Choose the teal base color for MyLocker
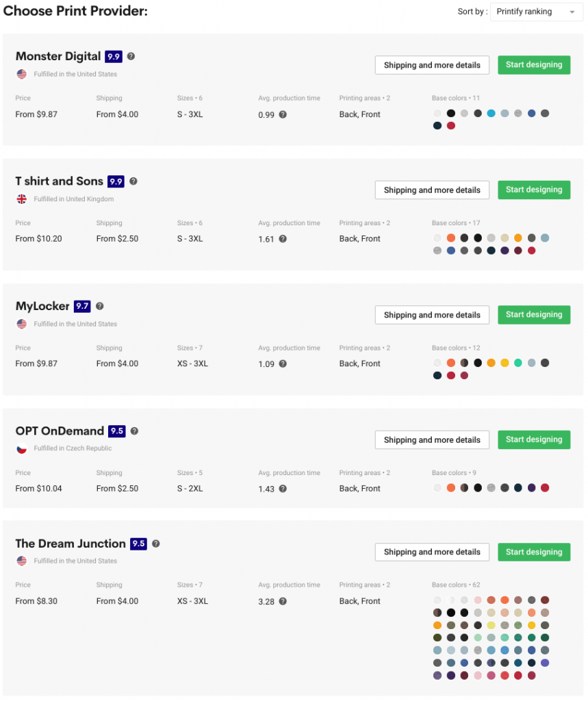 (518, 363)
